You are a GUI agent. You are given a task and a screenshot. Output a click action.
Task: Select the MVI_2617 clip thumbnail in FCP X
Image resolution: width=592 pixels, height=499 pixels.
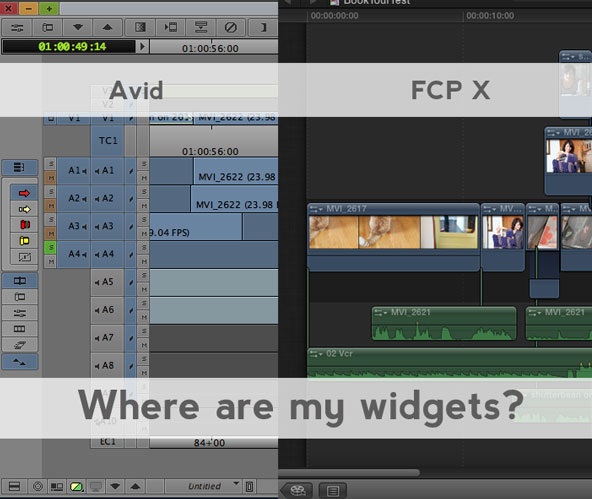click(x=393, y=232)
